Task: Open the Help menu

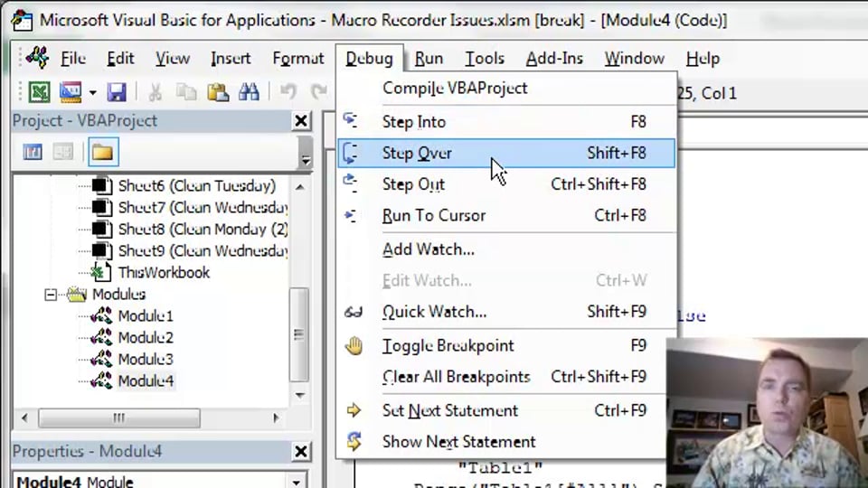Action: click(703, 58)
